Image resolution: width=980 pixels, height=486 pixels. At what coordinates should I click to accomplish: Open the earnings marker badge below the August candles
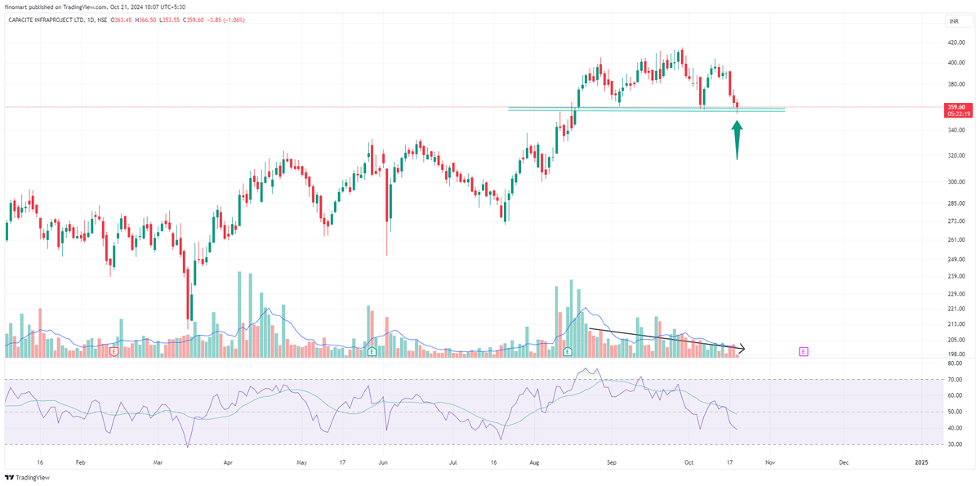point(568,351)
